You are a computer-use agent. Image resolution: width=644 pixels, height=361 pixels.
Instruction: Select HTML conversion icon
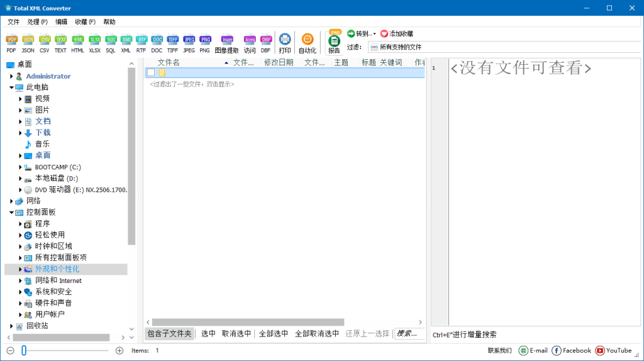tap(77, 43)
